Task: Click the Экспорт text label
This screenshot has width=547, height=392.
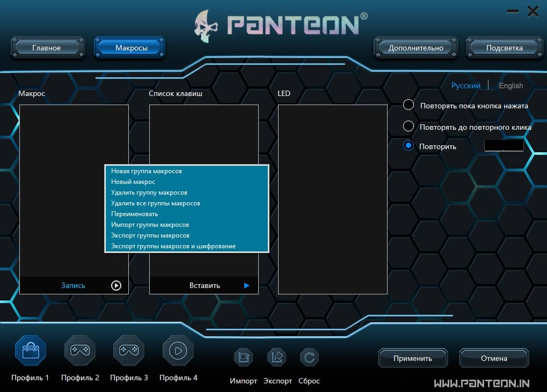Action: (278, 381)
